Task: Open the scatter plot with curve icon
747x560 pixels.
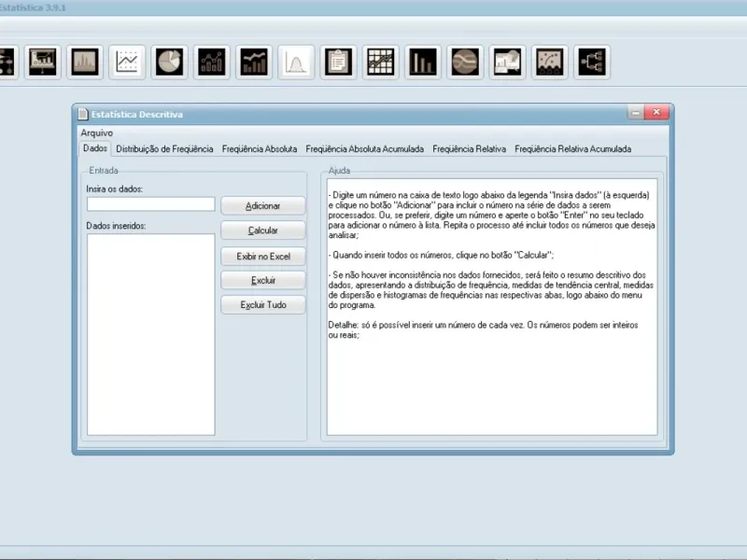Action: (x=550, y=62)
